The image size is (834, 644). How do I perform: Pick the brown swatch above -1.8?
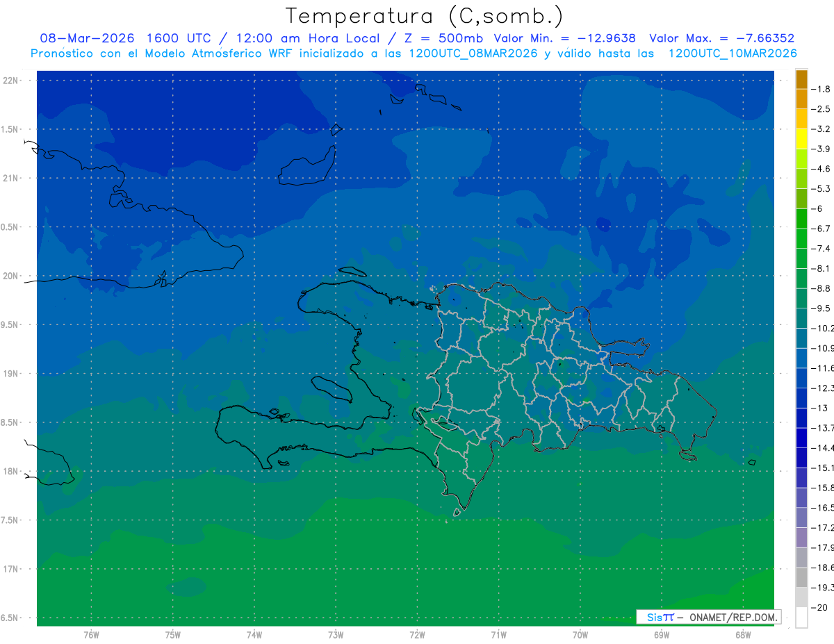tap(801, 79)
